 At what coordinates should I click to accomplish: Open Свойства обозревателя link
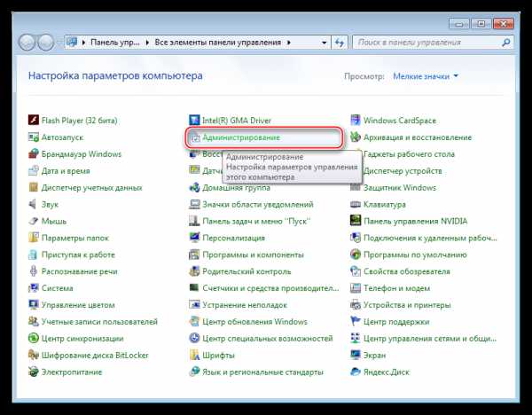pyautogui.click(x=407, y=271)
